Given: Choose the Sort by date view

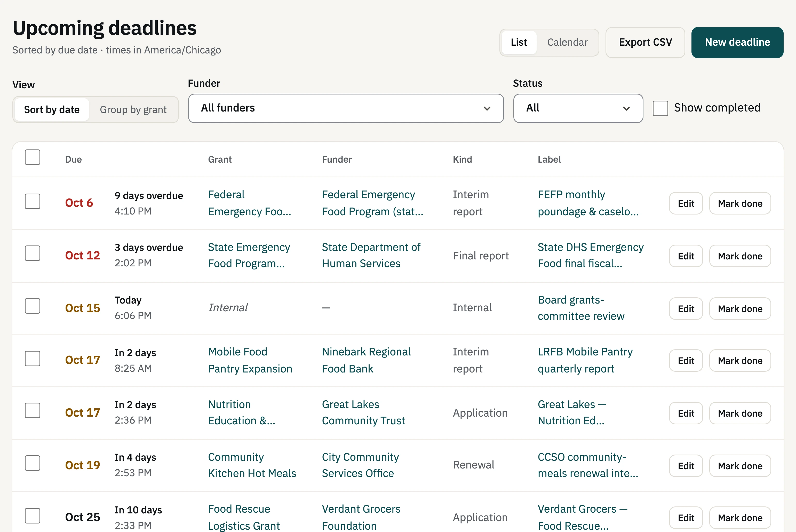Looking at the screenshot, I should click(x=52, y=110).
